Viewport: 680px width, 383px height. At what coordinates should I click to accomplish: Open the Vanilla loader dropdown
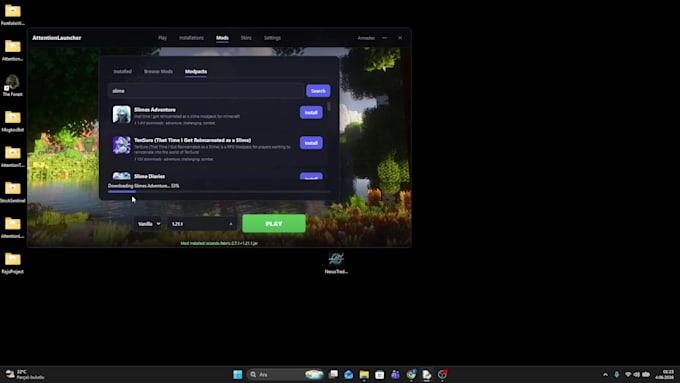(148, 224)
